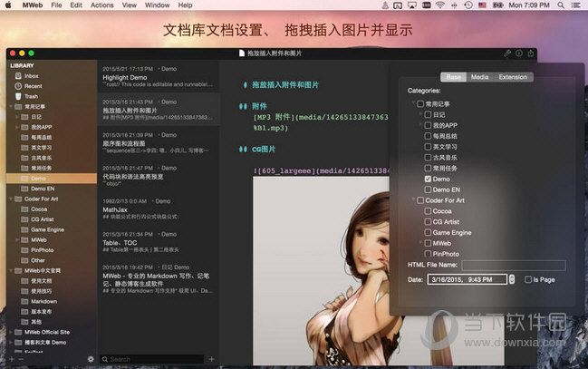The width and height of the screenshot is (588, 369).
Task: Open Notification Center in the menu bar
Action: (575, 5)
